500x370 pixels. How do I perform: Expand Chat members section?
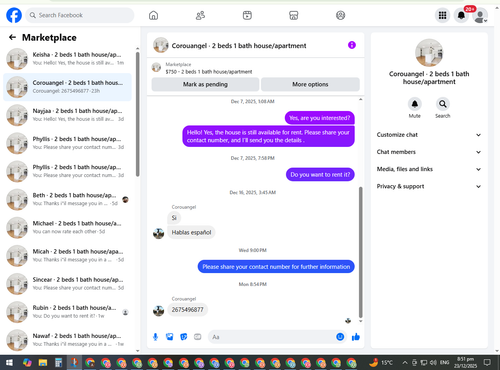(429, 152)
